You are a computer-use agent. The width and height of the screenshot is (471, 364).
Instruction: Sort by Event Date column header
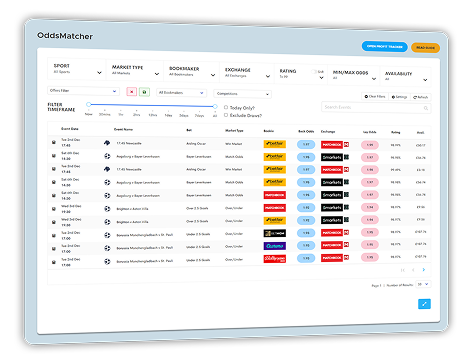pyautogui.click(x=70, y=129)
